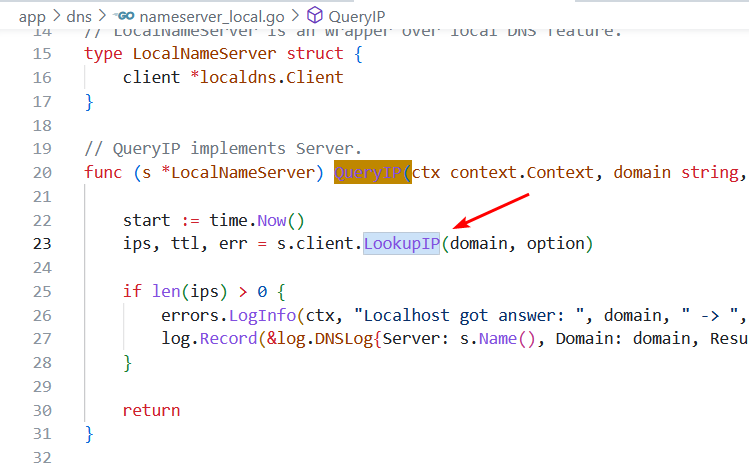
Task: Click the return keyword on line 30
Action: tap(151, 410)
